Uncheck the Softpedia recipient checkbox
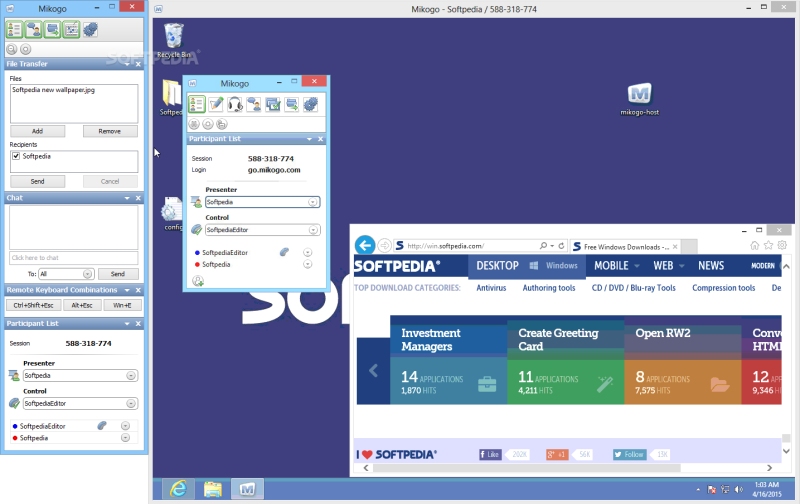This screenshot has height=504, width=800. [x=16, y=156]
